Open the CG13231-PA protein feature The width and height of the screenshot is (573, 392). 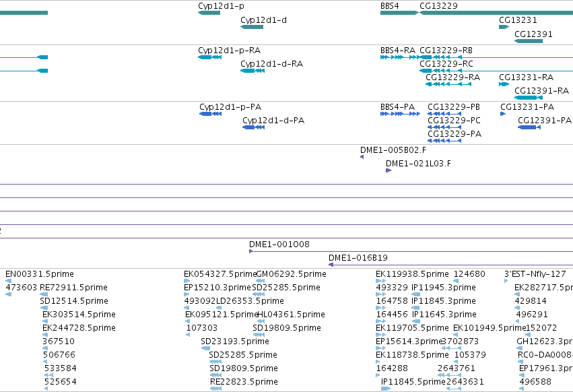pos(503,114)
